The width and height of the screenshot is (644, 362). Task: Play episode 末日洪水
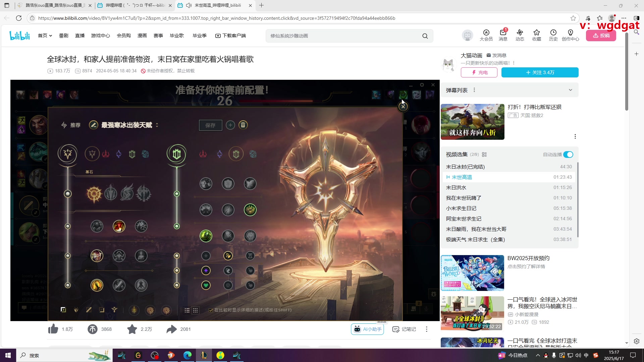509,187
